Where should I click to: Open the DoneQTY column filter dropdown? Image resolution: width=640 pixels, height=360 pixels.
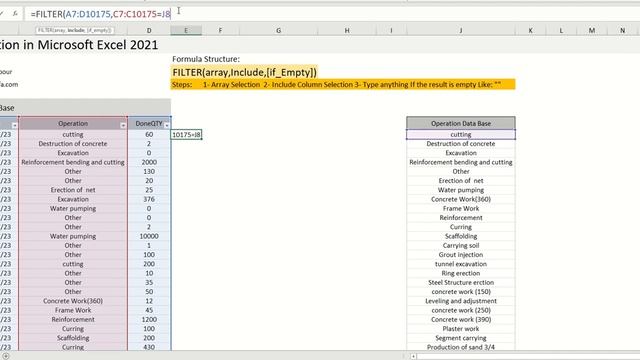167,126
